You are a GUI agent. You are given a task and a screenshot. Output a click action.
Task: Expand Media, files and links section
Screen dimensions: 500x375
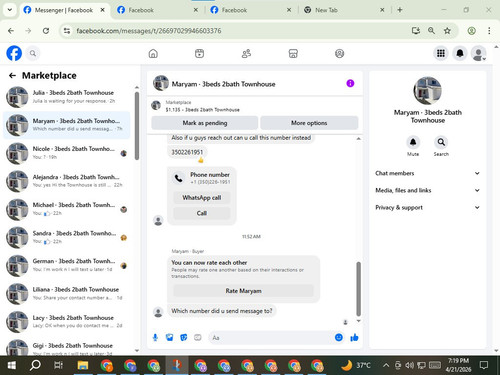point(427,190)
